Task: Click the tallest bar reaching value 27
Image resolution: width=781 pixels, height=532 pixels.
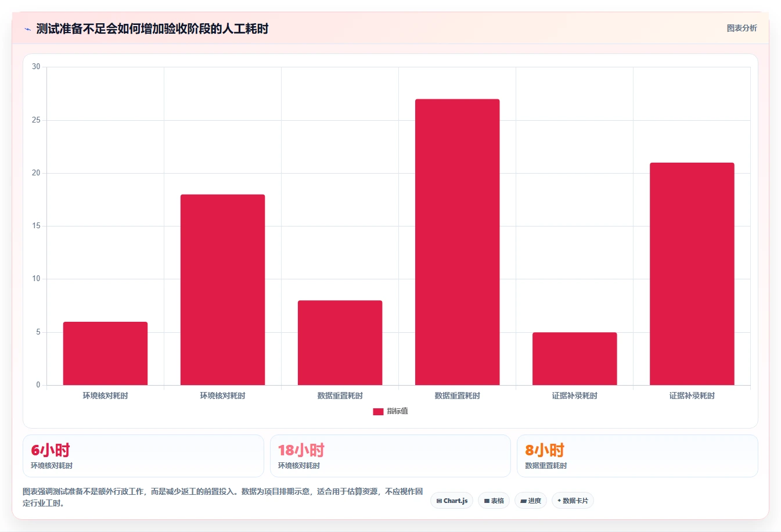Action: point(458,242)
